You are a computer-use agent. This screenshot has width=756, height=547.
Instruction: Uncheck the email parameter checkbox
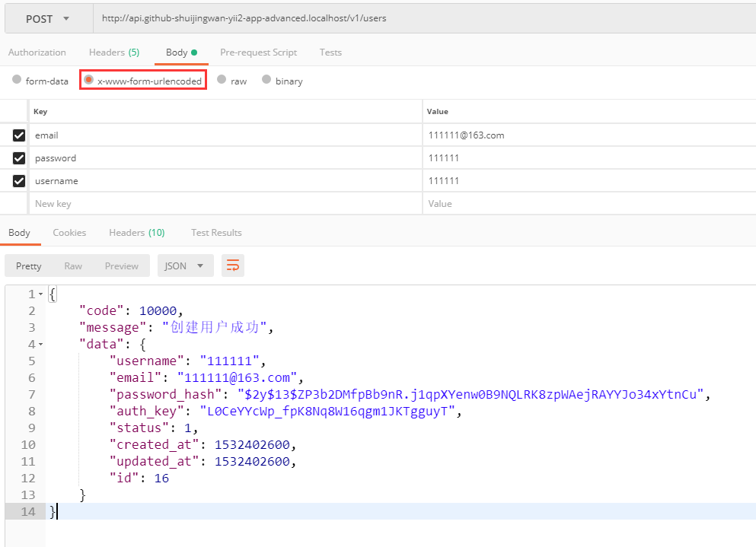pyautogui.click(x=19, y=135)
